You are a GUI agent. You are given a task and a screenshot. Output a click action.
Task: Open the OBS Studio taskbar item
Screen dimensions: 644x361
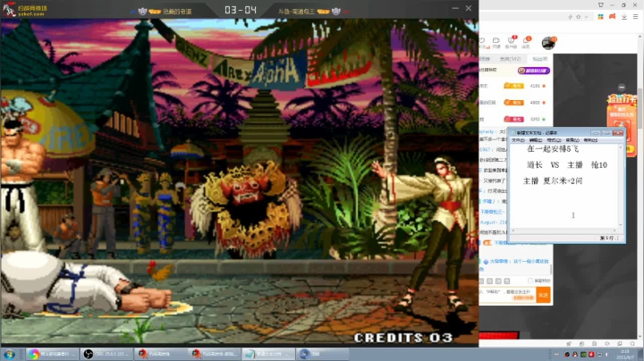click(x=106, y=354)
